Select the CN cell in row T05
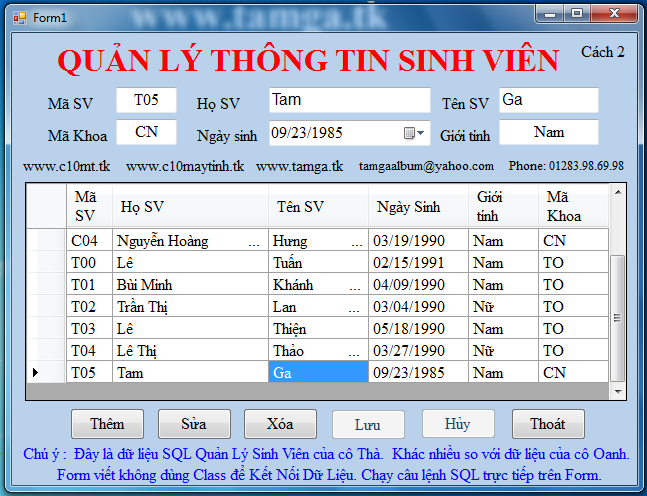647x496 pixels. click(x=574, y=372)
